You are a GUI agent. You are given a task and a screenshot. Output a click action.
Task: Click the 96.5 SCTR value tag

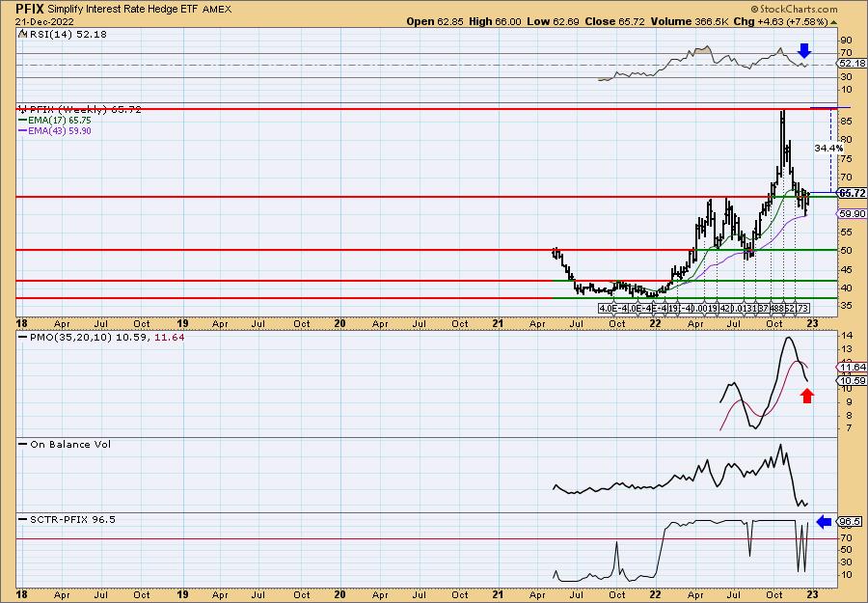(x=851, y=522)
